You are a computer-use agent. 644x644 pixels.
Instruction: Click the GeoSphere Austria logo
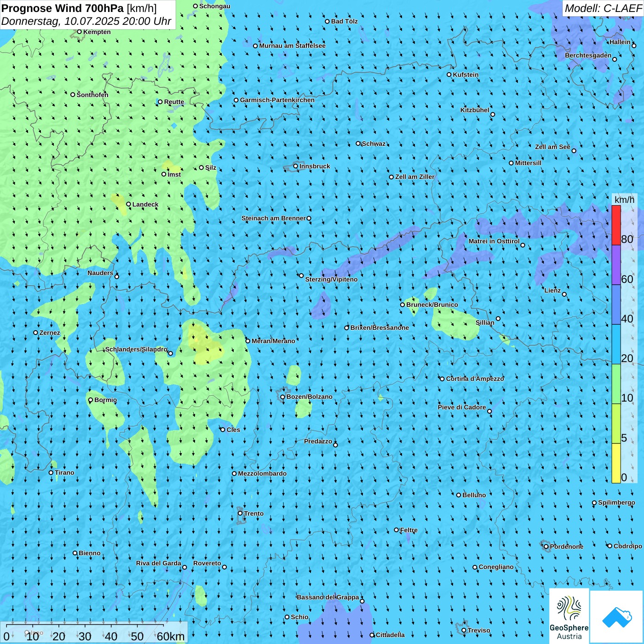click(x=569, y=616)
